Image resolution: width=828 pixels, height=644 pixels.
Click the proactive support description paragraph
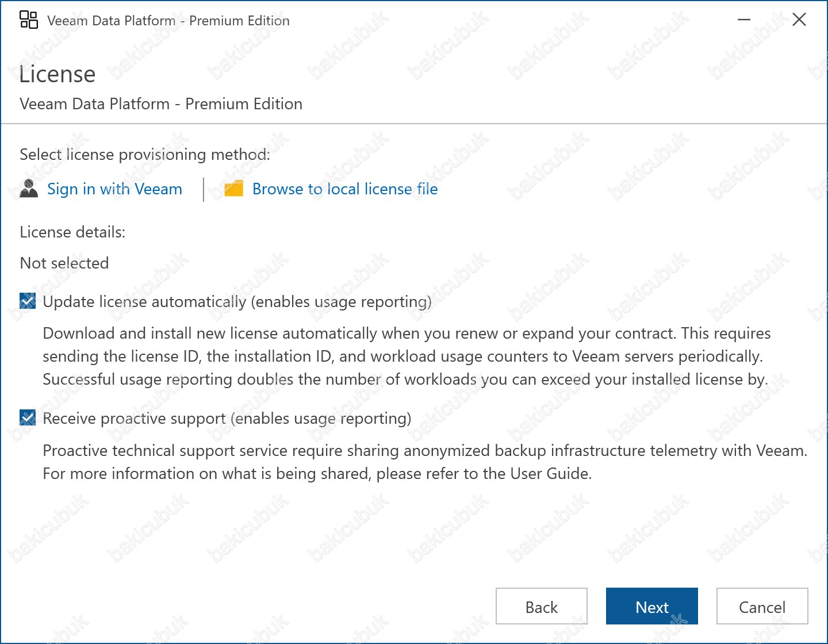(424, 462)
